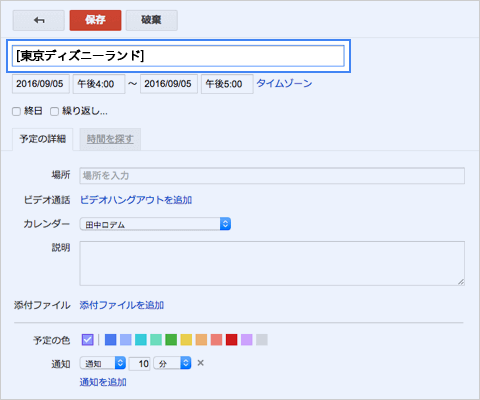The height and width of the screenshot is (400, 480).
Task: Switch to 時間を探す tab
Action: (x=110, y=139)
